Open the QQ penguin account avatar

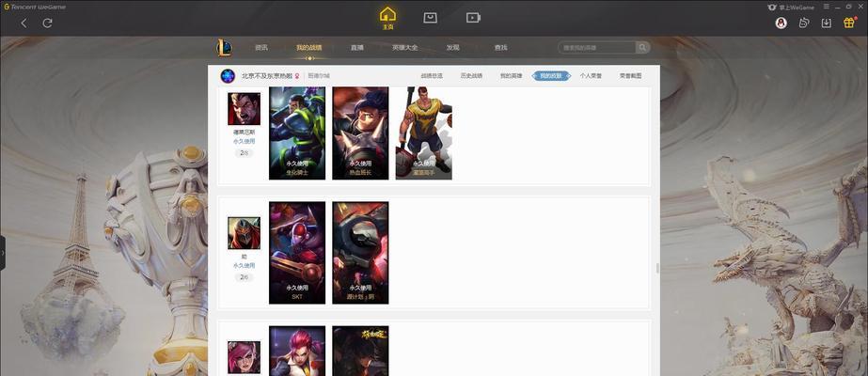[x=781, y=23]
